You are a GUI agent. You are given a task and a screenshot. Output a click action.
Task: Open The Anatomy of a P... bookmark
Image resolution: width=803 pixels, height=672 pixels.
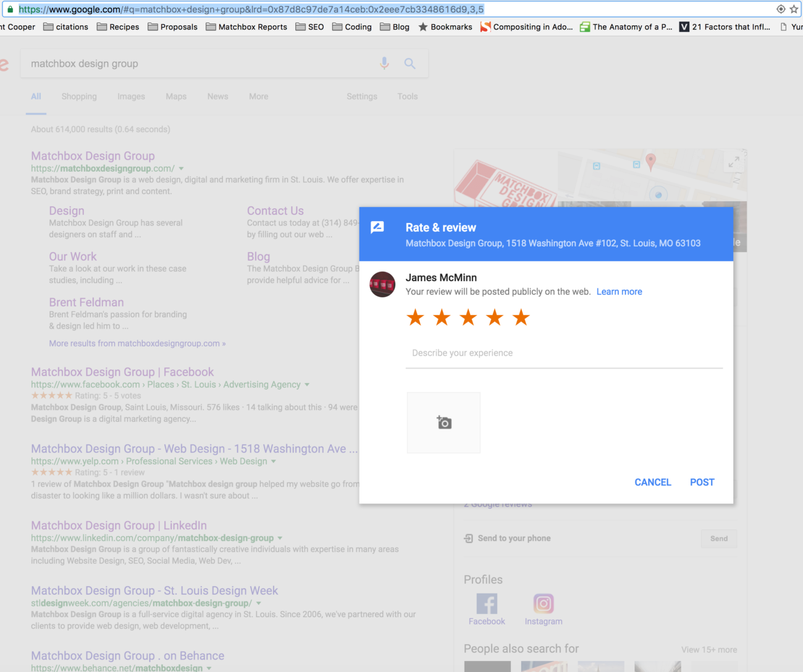point(626,27)
